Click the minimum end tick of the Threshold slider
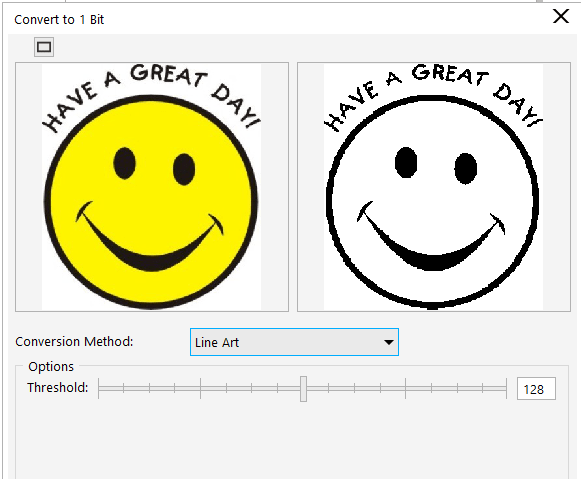The image size is (581, 479). (x=99, y=389)
